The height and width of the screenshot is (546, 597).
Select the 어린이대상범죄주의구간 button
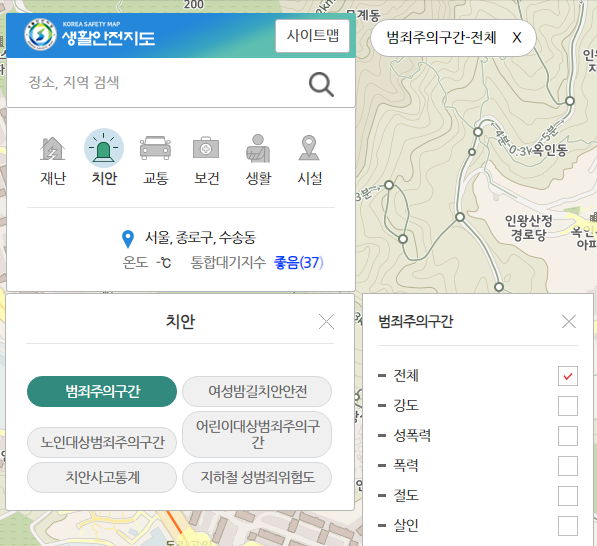tap(257, 434)
